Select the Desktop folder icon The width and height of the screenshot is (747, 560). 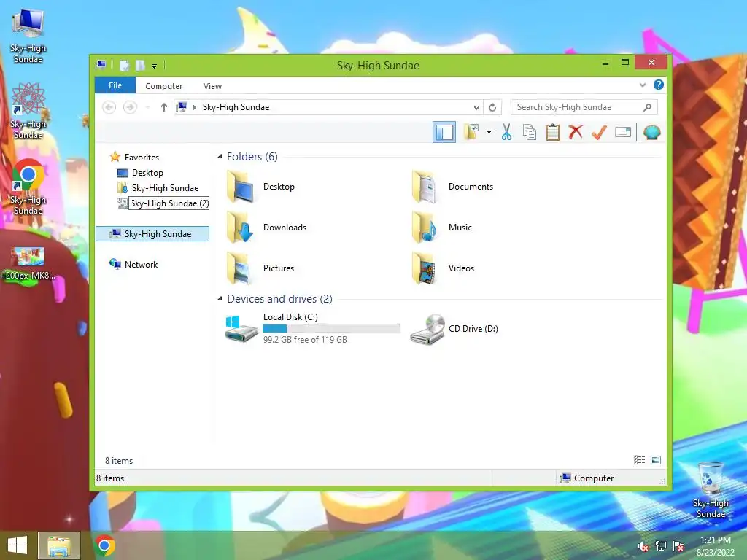(241, 187)
